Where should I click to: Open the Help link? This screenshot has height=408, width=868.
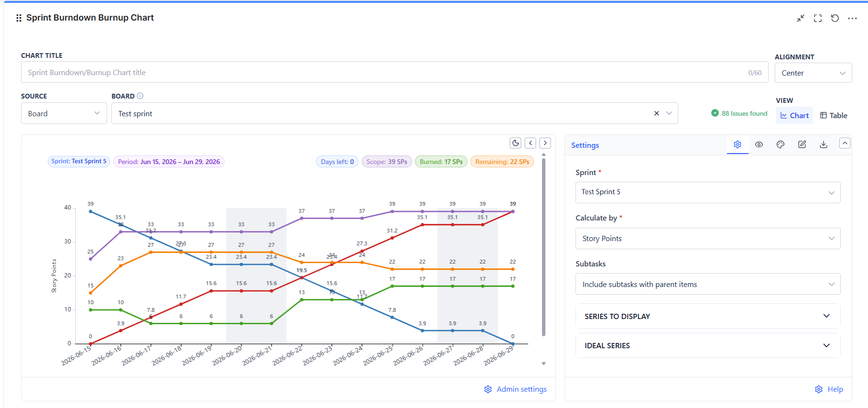(x=829, y=389)
